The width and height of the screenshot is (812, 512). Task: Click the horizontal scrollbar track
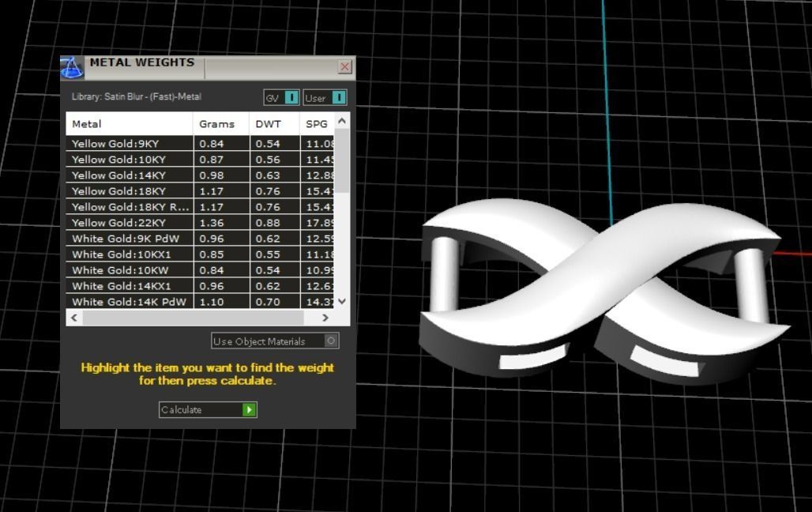pyautogui.click(x=193, y=318)
